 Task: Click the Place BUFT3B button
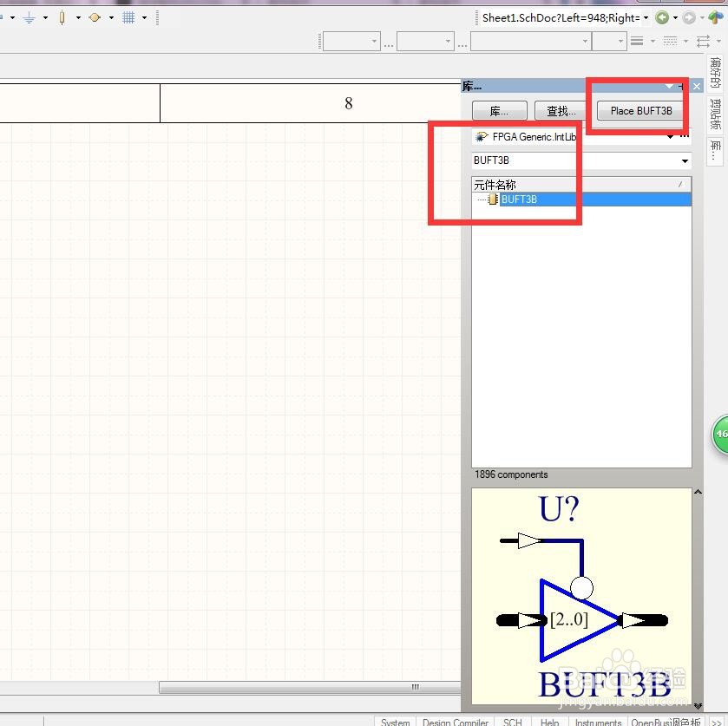coord(641,111)
